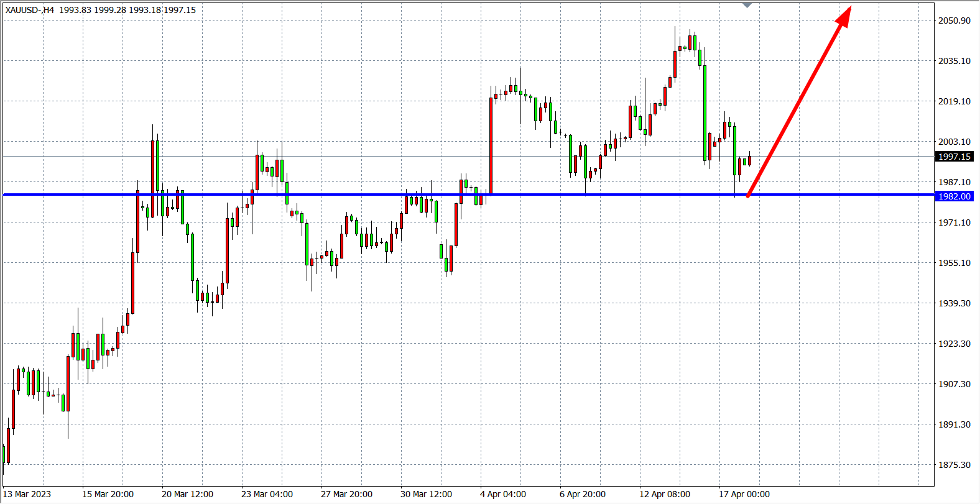The width and height of the screenshot is (980, 504).
Task: Click the red arrow's starting point on support
Action: coord(748,196)
